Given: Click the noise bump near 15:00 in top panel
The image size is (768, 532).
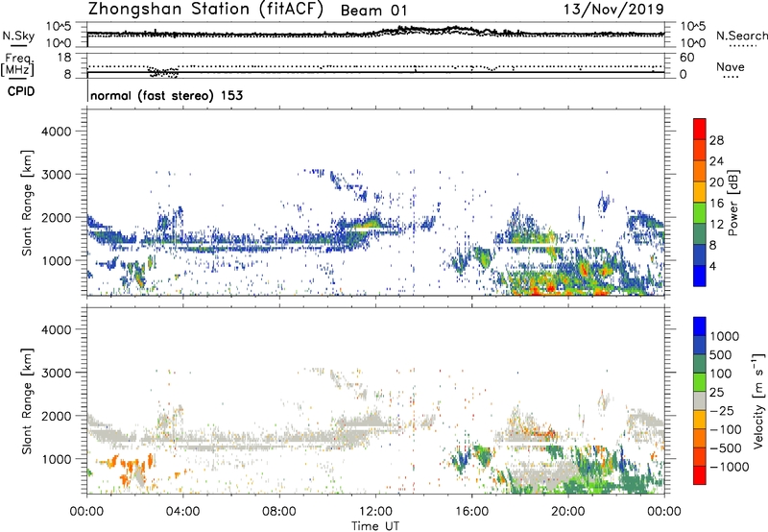Looking at the screenshot, I should (x=453, y=30).
